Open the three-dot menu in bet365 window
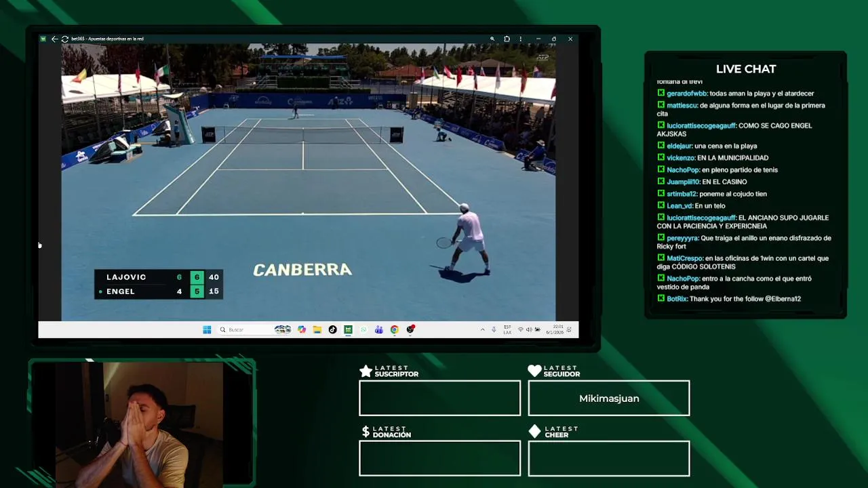The height and width of the screenshot is (488, 868). [x=520, y=39]
